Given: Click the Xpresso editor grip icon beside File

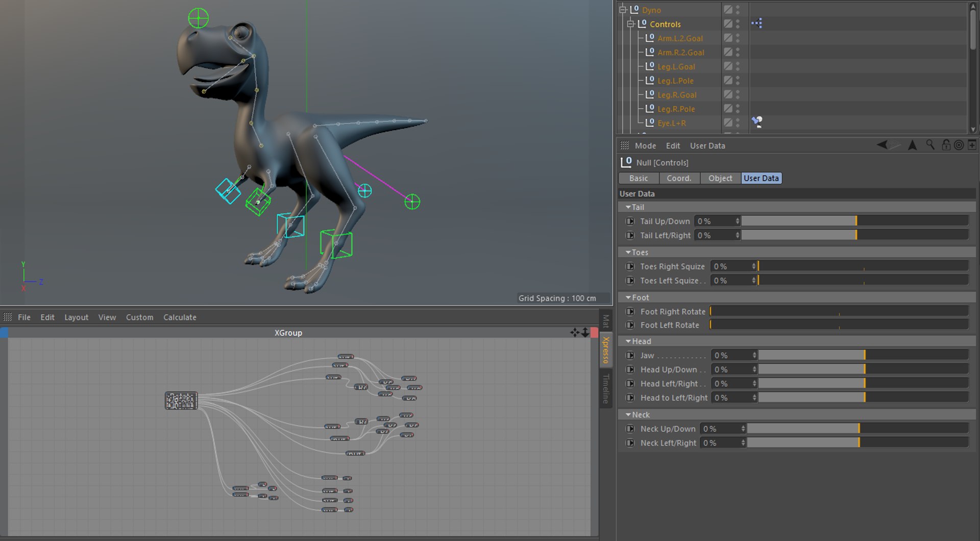Looking at the screenshot, I should tap(8, 317).
